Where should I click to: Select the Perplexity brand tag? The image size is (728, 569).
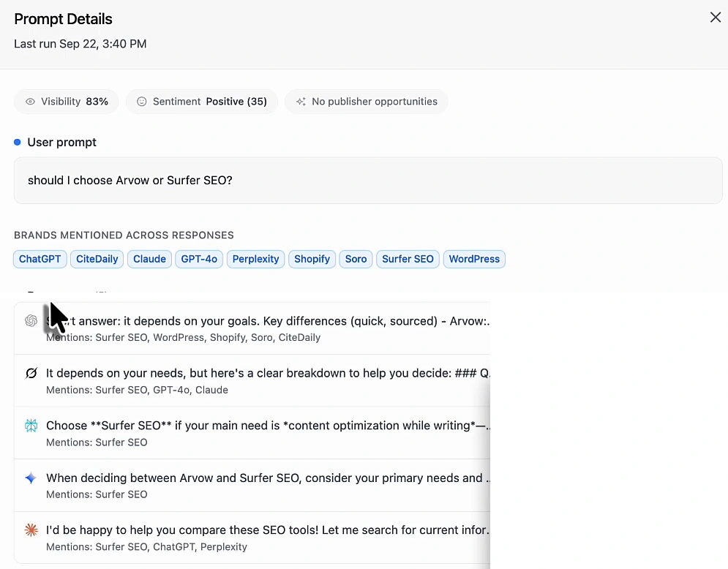click(256, 259)
